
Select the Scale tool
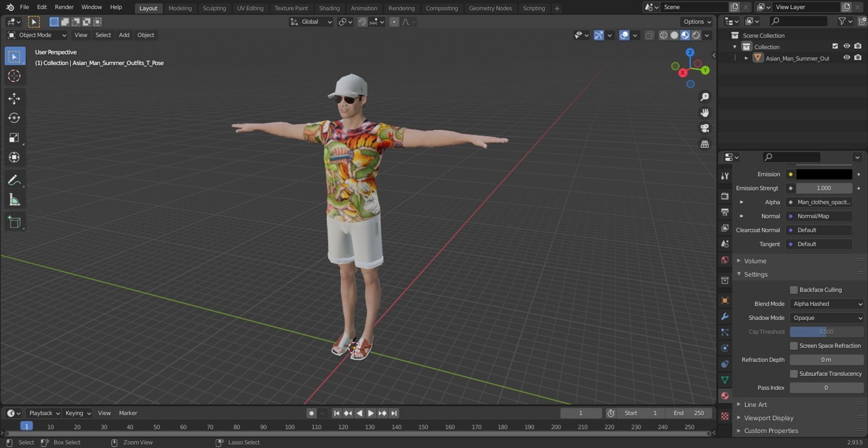14,137
